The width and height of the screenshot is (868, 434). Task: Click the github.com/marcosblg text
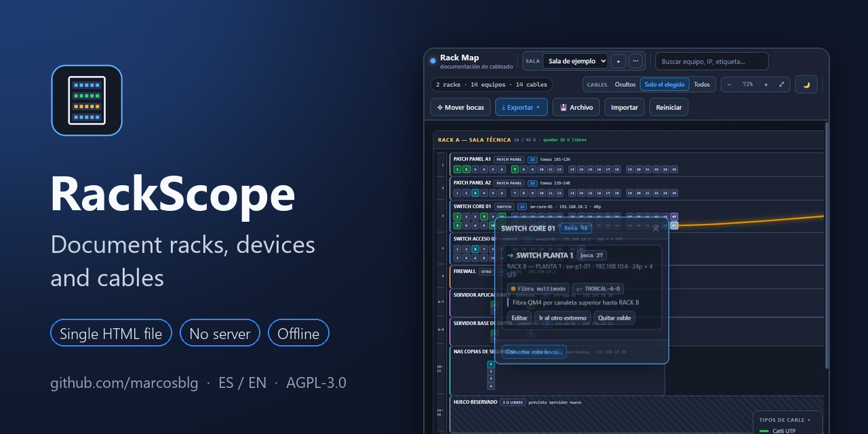pos(124,382)
